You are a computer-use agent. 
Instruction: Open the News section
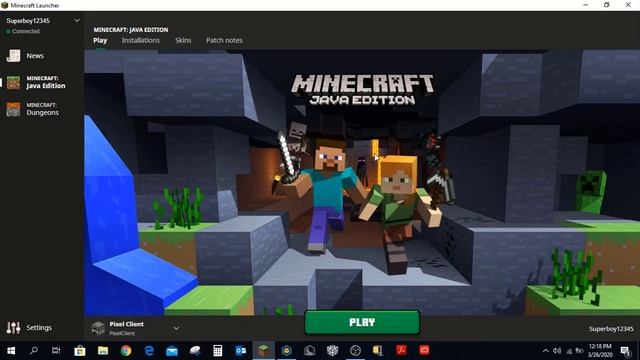[25, 56]
